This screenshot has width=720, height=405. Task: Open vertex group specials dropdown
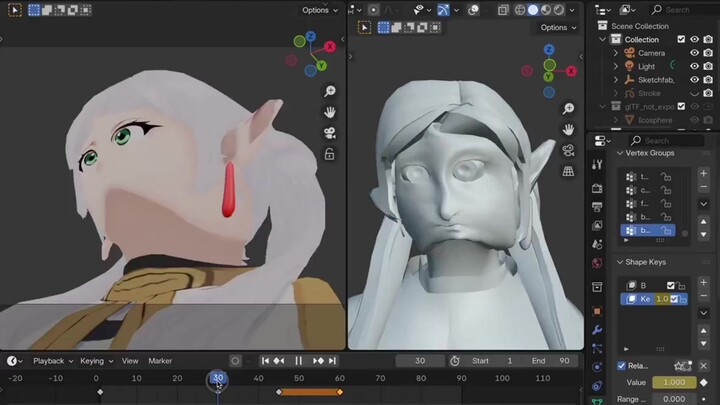(703, 204)
